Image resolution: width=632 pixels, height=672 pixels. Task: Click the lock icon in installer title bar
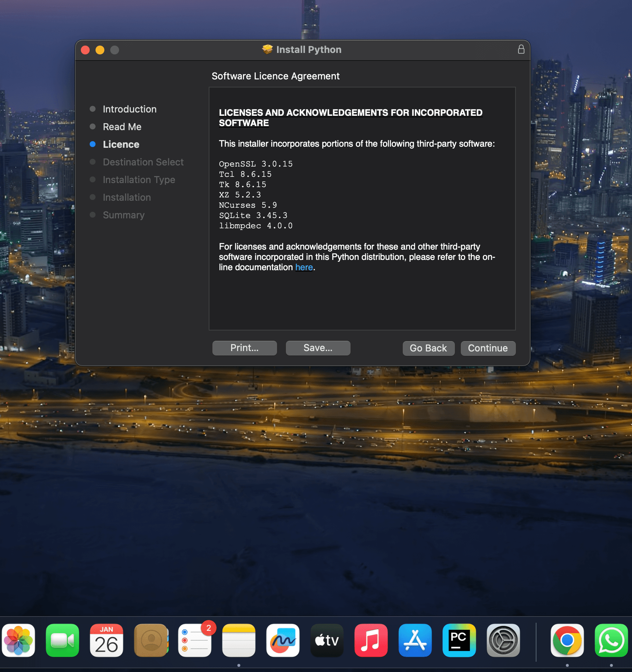coord(521,49)
